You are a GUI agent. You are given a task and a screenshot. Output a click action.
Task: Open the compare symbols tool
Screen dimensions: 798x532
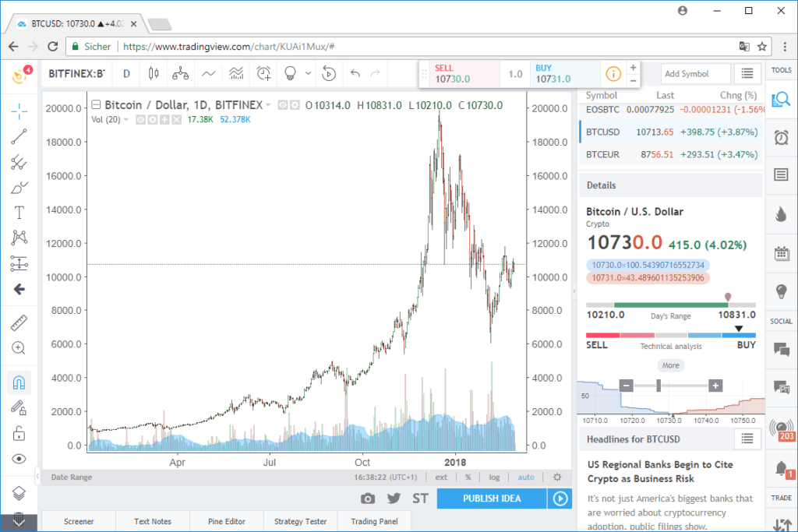[180, 74]
